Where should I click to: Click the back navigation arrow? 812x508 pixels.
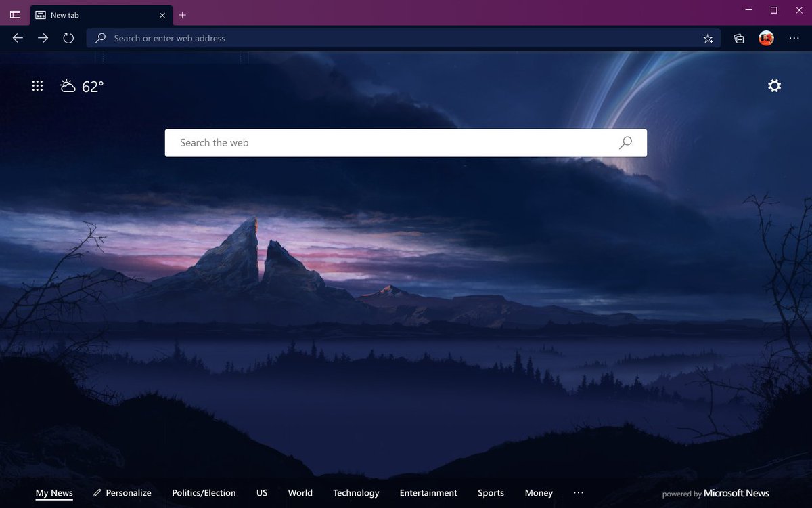[x=18, y=38]
